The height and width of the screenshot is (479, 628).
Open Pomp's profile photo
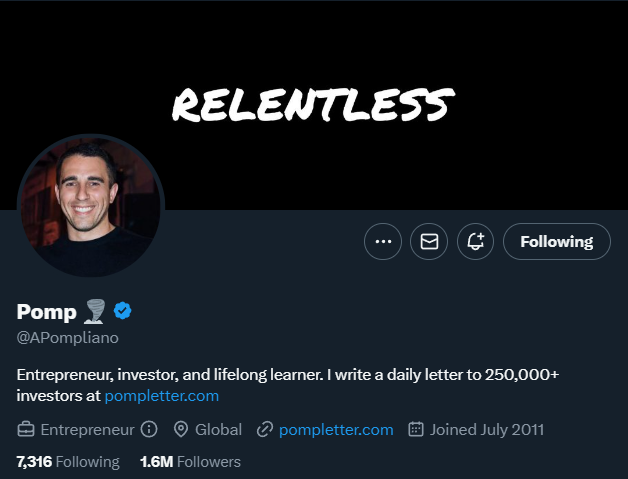[90, 205]
